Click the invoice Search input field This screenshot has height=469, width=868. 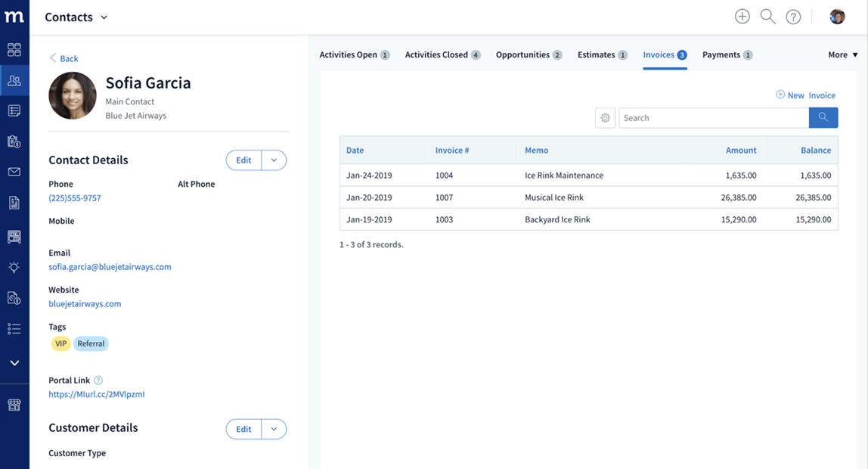click(x=713, y=118)
